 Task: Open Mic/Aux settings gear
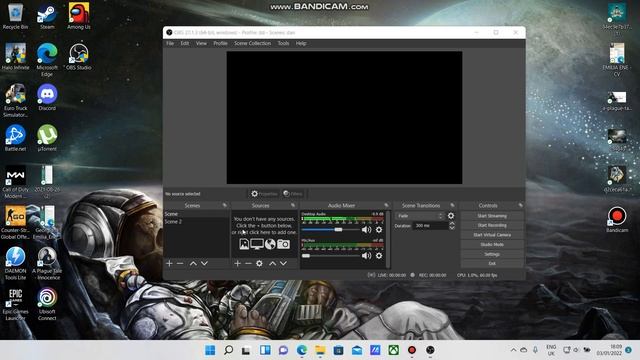[x=379, y=256]
